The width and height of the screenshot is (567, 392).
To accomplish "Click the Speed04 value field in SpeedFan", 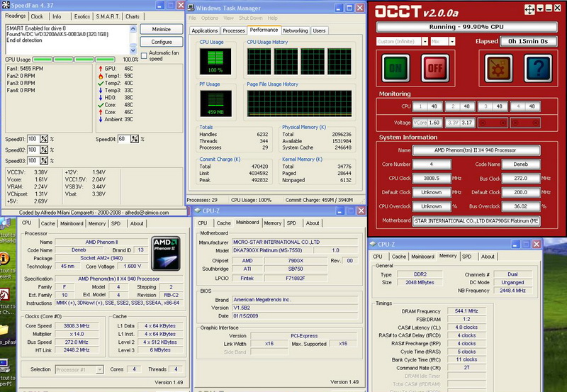I will click(123, 139).
